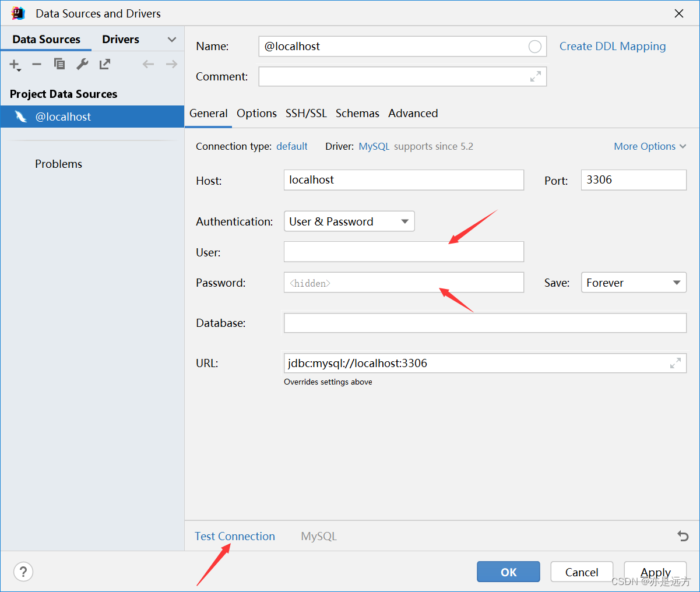Focus the URL input field
This screenshot has width=700, height=592.
point(485,363)
